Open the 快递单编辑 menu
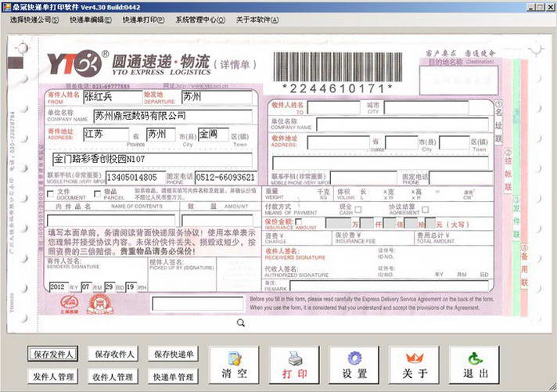557x392 pixels. tap(90, 20)
